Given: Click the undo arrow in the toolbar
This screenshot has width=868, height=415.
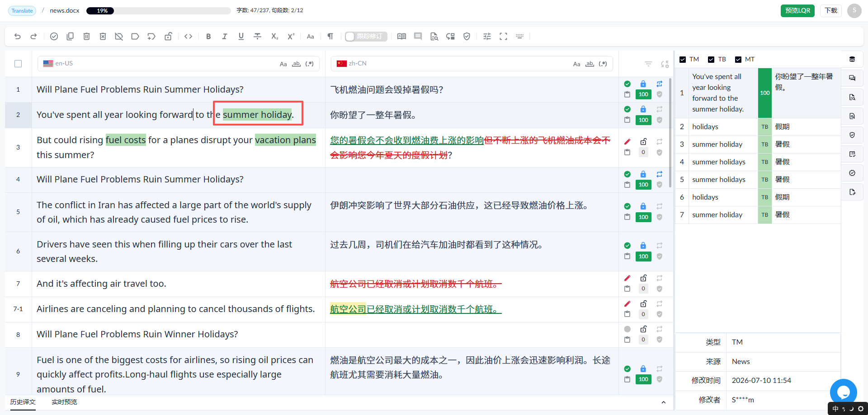Looking at the screenshot, I should click(x=18, y=37).
